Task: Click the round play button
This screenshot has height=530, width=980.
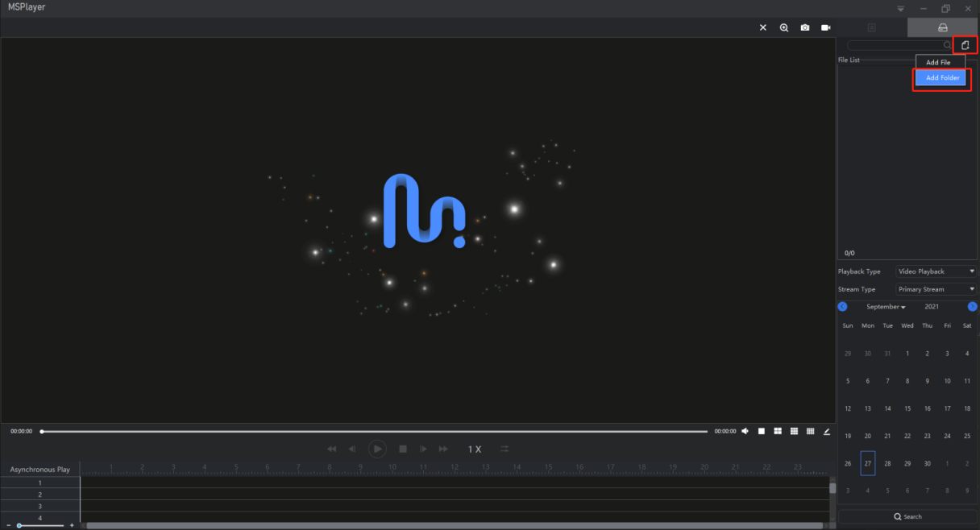Action: [377, 449]
